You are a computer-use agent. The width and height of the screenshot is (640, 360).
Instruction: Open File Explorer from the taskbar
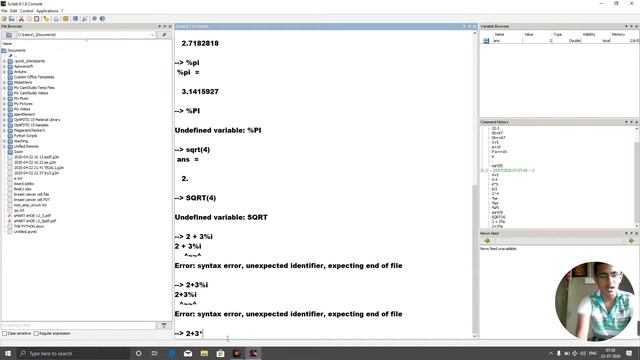(204, 353)
